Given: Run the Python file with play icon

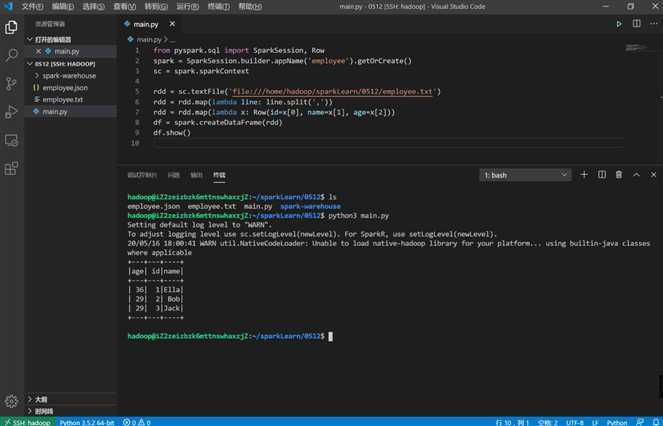Looking at the screenshot, I should click(619, 24).
